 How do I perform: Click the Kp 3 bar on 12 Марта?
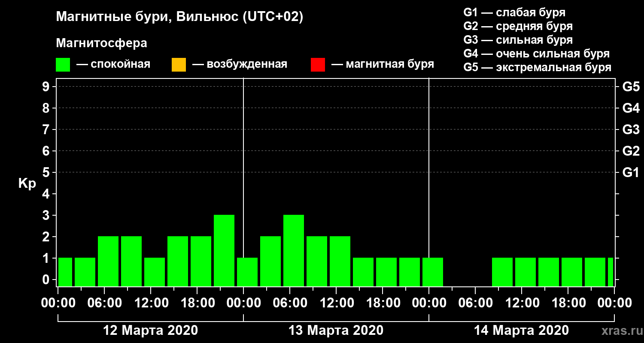pos(224,250)
